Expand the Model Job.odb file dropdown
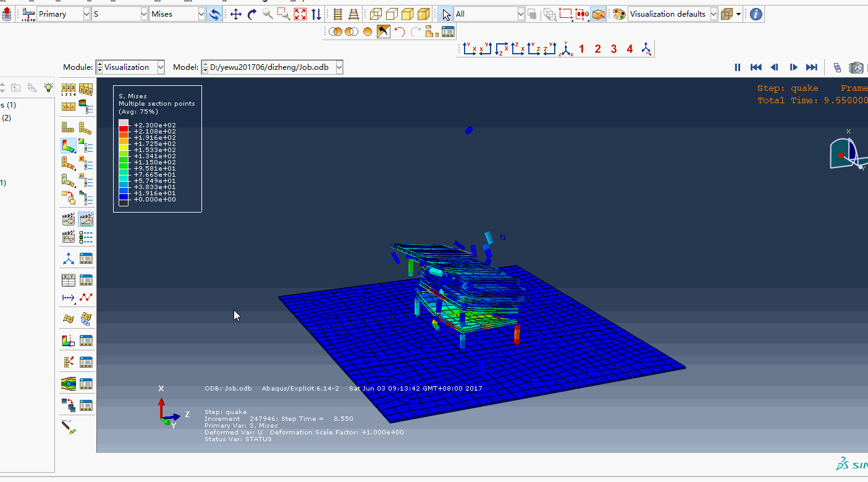The width and height of the screenshot is (868, 482). point(339,67)
